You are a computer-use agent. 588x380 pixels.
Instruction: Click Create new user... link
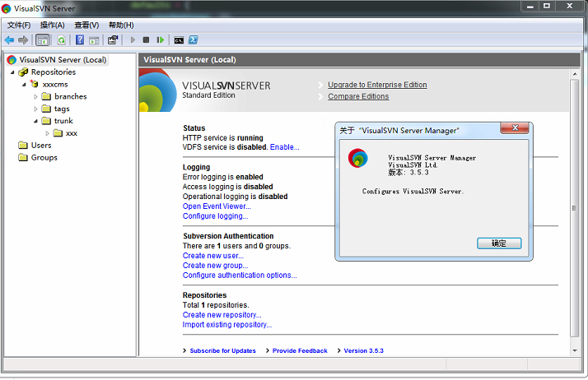pyautogui.click(x=213, y=256)
